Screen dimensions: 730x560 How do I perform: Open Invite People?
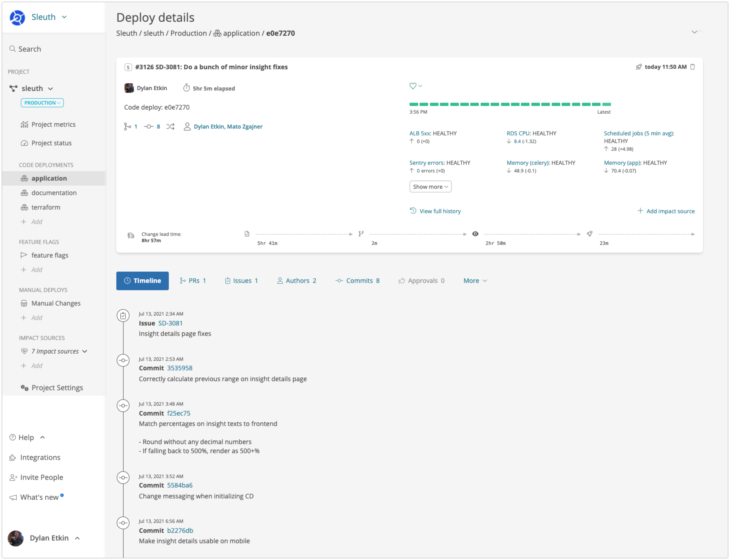click(x=36, y=477)
